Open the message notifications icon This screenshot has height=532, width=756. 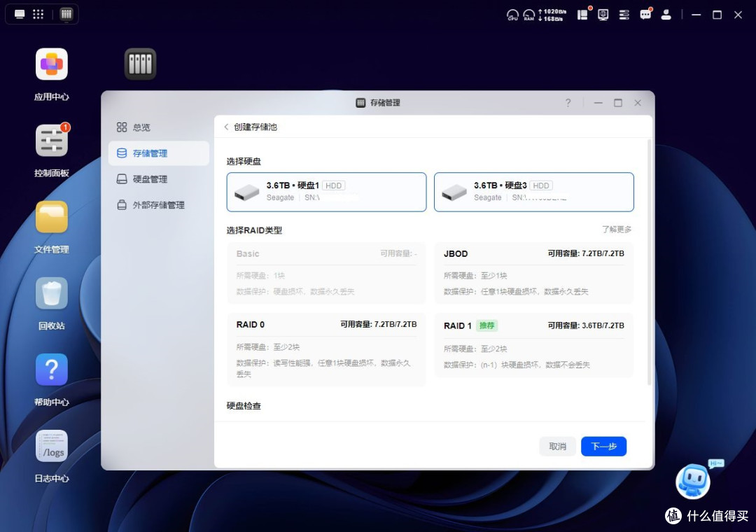point(645,15)
